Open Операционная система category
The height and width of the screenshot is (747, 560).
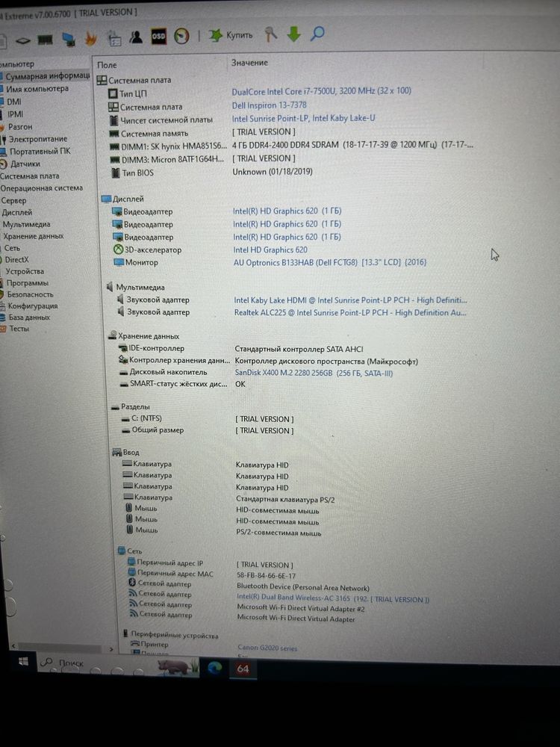tap(41, 188)
